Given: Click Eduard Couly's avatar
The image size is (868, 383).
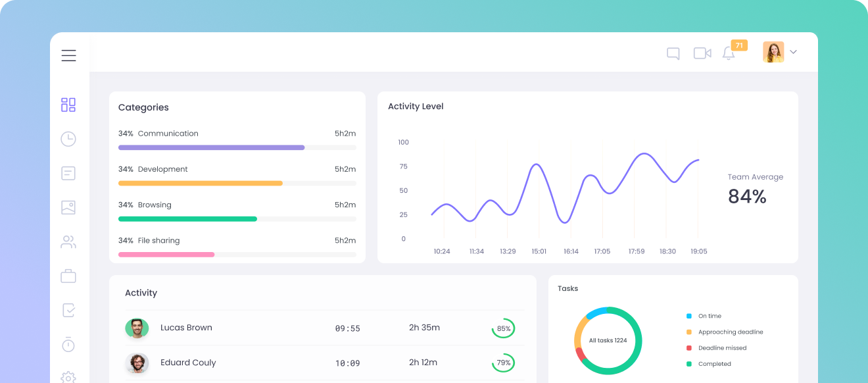Looking at the screenshot, I should pyautogui.click(x=137, y=363).
